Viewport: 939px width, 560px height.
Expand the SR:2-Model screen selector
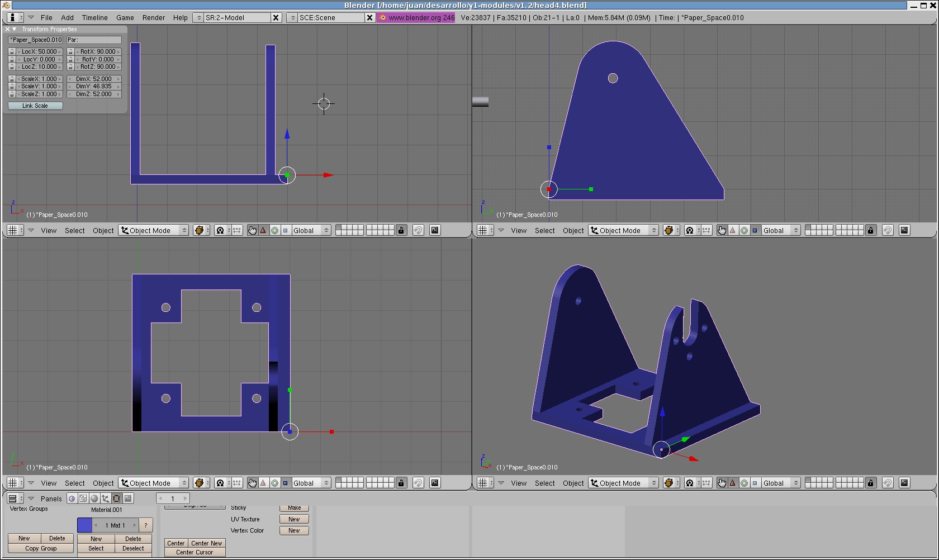pos(198,17)
